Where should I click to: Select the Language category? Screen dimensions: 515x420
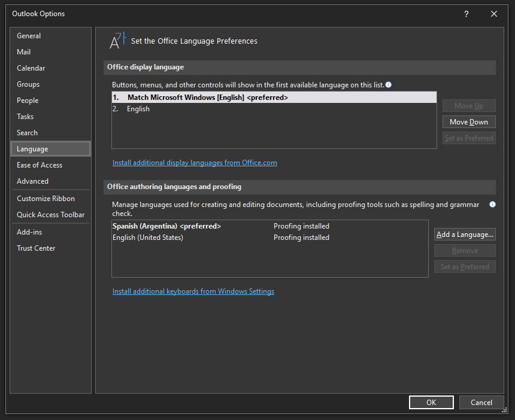tap(50, 148)
